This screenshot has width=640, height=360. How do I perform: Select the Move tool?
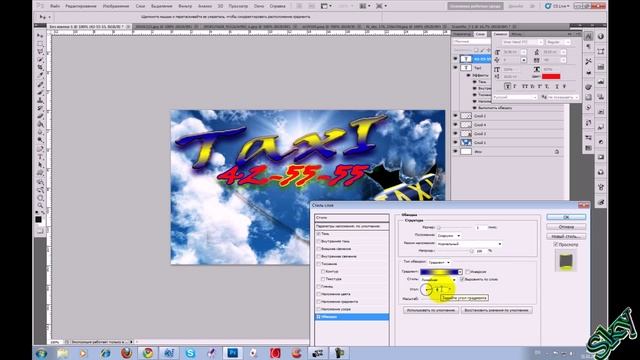tap(40, 36)
